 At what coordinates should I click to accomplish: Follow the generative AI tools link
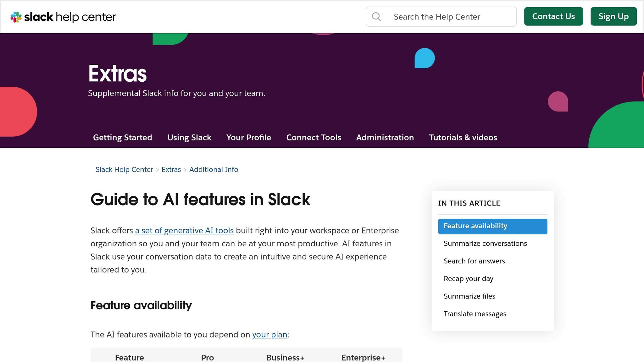point(184,230)
